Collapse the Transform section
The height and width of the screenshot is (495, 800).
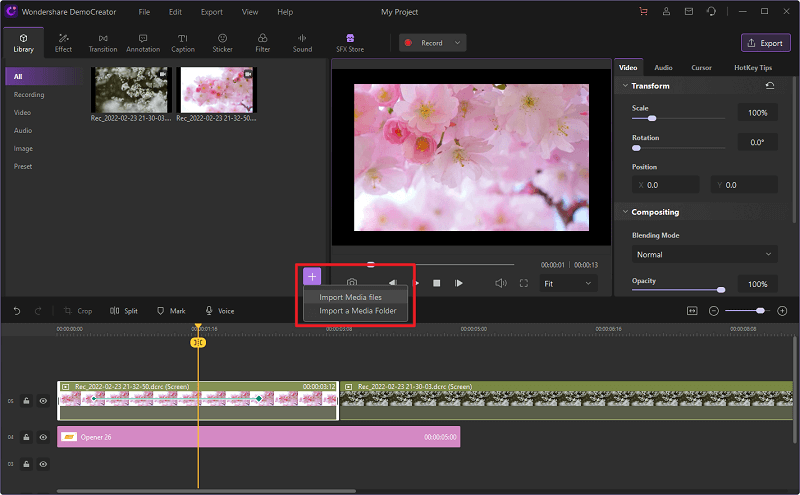coord(625,86)
